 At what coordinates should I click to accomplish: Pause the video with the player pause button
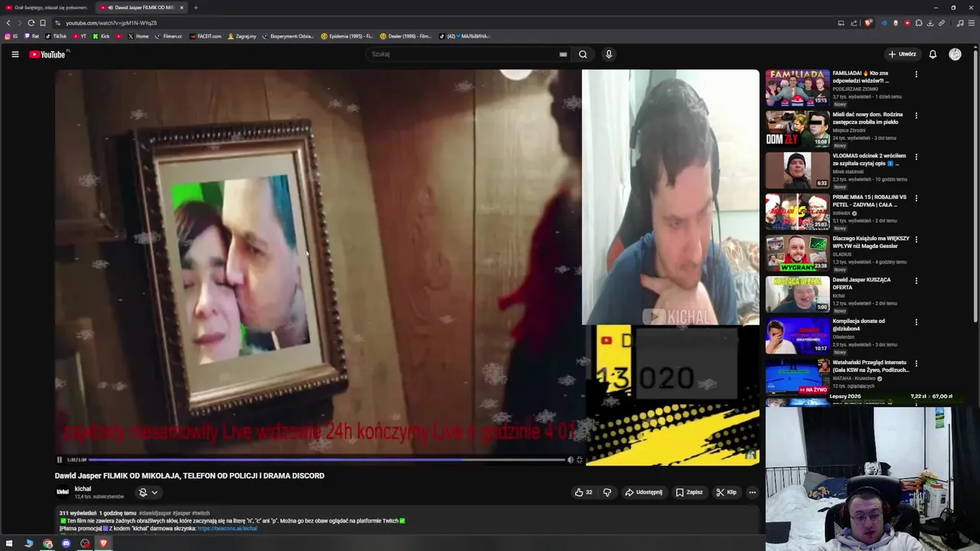60,460
